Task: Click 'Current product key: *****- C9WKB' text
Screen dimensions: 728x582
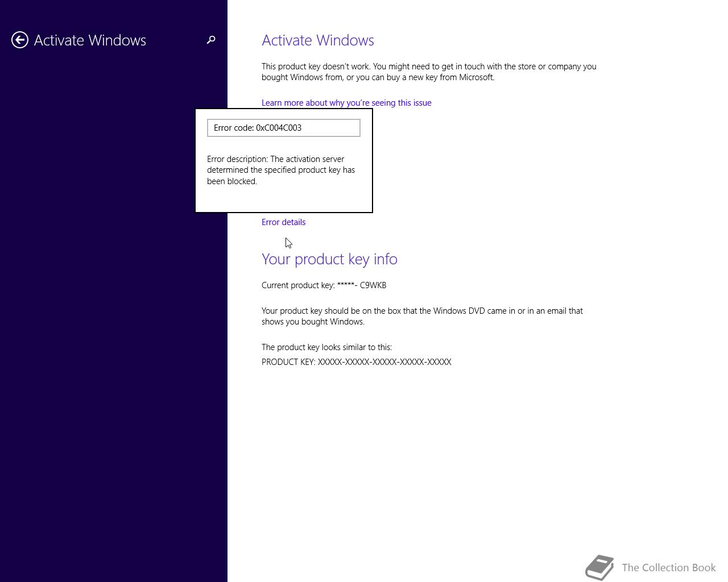Action: point(324,285)
